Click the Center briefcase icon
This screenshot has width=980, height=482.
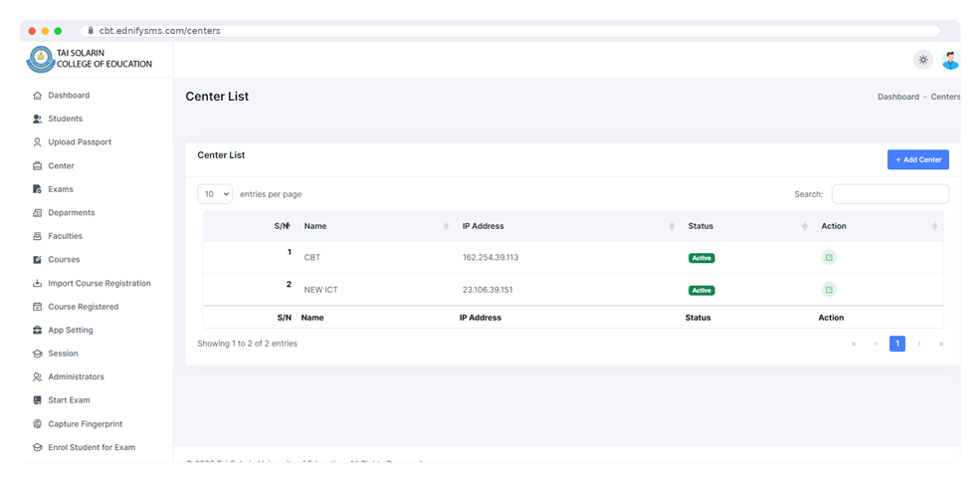coord(37,166)
